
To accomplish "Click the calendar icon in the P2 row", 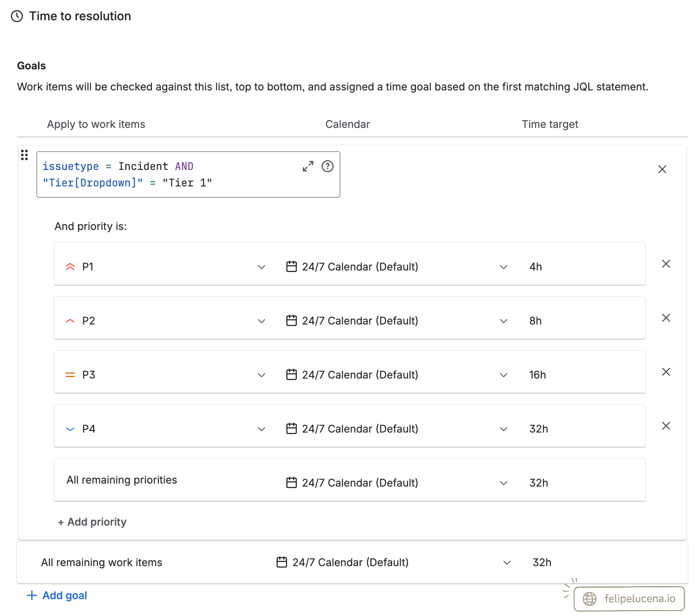I will [x=292, y=320].
